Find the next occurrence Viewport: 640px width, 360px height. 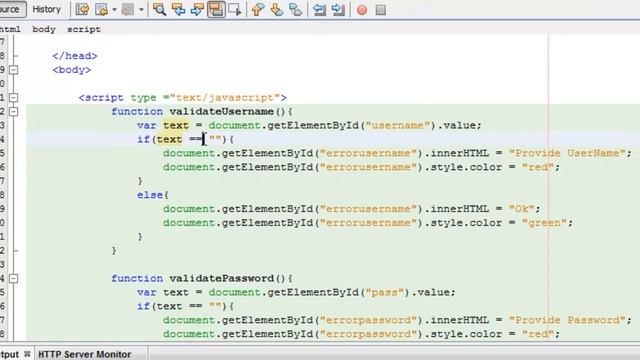pyautogui.click(x=197, y=9)
